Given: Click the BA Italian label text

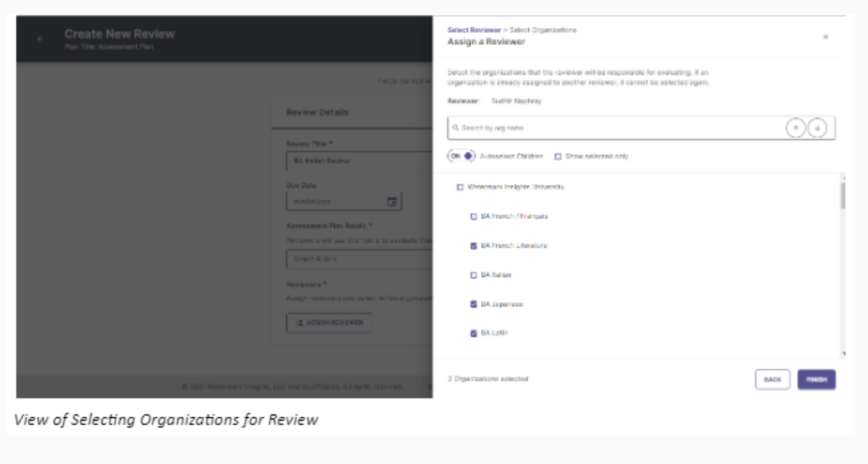Looking at the screenshot, I should tap(496, 275).
